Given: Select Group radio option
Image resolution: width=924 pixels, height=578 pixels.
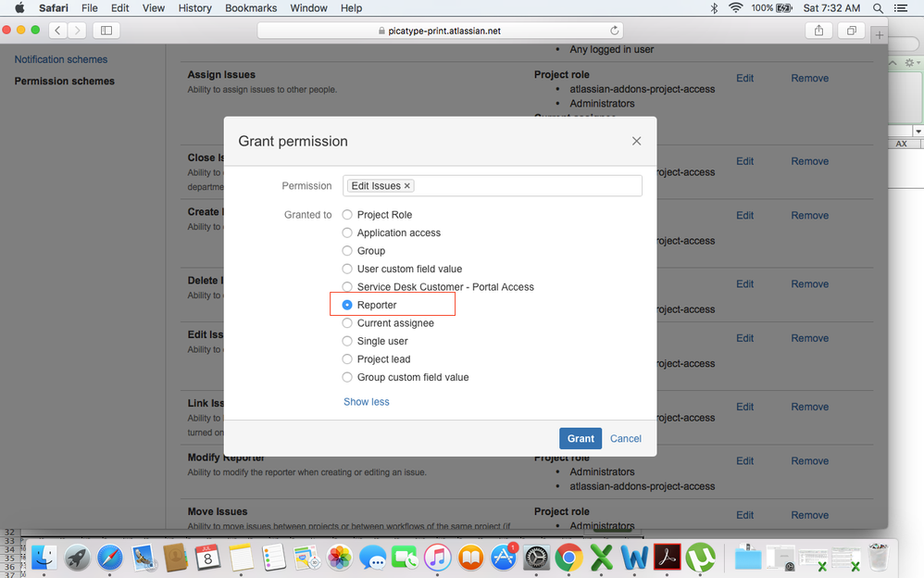Looking at the screenshot, I should [347, 251].
